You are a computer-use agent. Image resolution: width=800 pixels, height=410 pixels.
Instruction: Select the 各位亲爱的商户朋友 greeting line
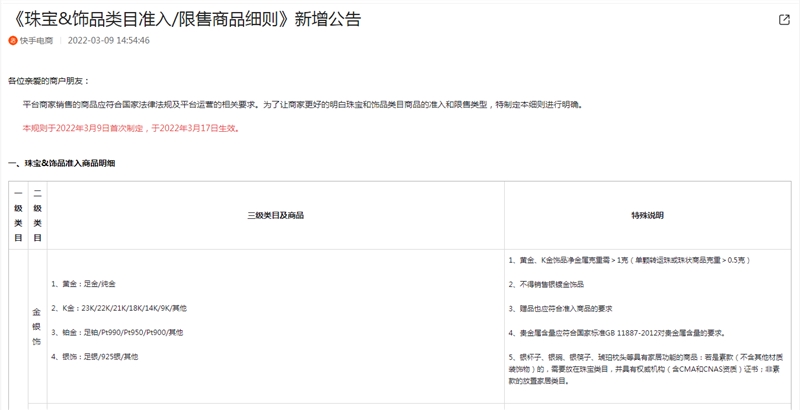(49, 79)
